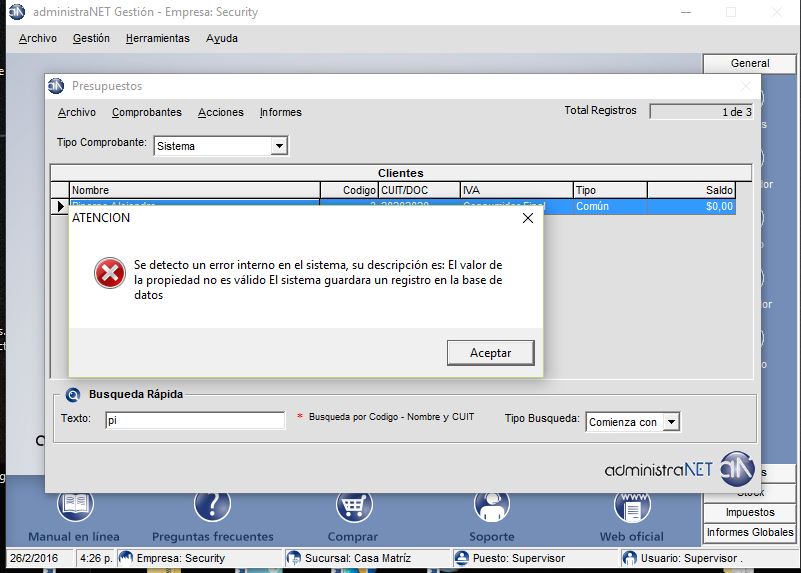Open the Ayuda menu
The image size is (801, 573).
click(x=222, y=38)
